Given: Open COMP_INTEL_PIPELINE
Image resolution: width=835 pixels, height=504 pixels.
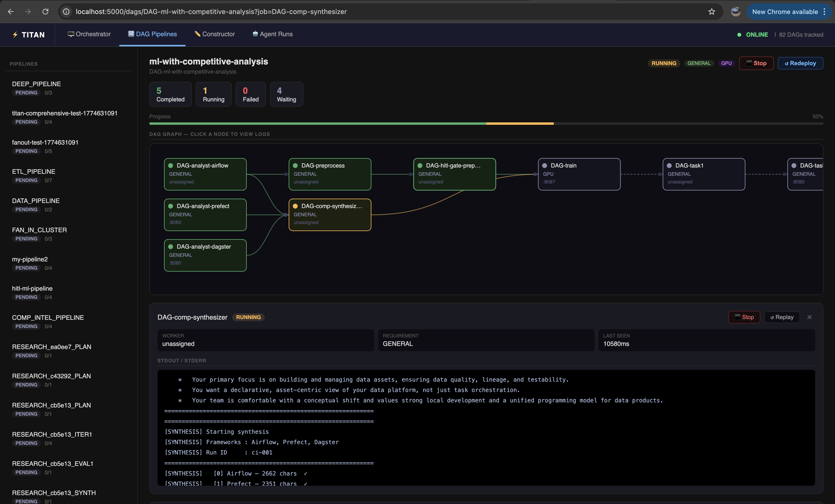Looking at the screenshot, I should click(68, 322).
